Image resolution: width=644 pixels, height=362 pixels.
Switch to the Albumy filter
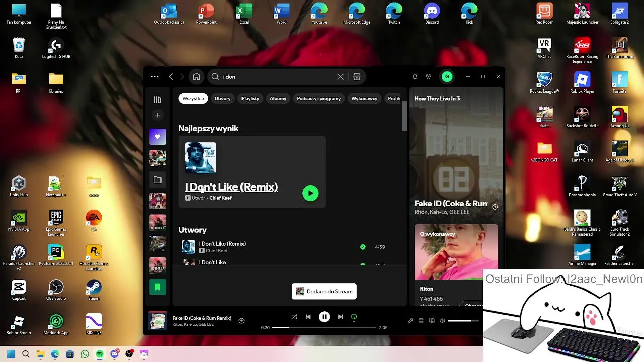[x=278, y=99]
